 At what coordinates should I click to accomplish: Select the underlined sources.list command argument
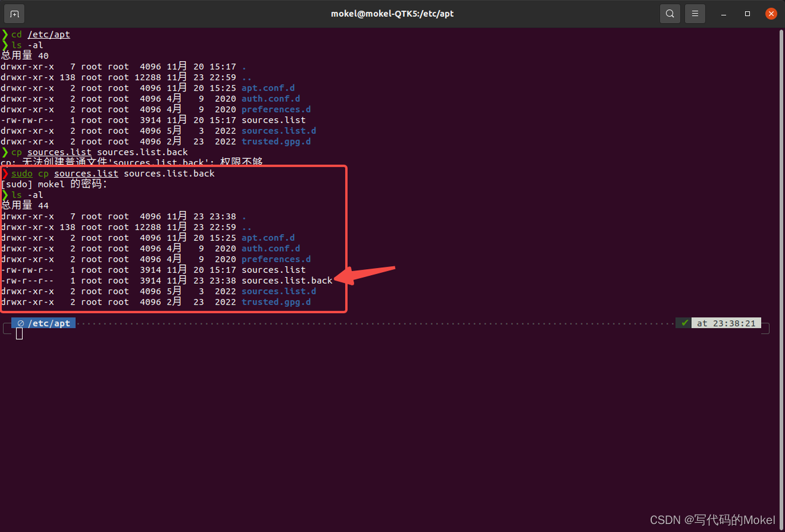[86, 173]
